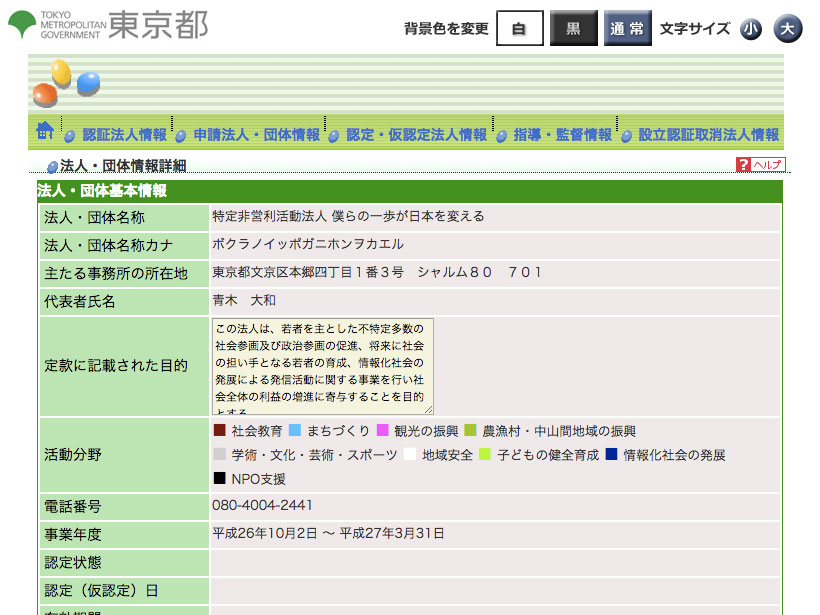Reset background to normal 通常
The image size is (820, 615).
627,29
